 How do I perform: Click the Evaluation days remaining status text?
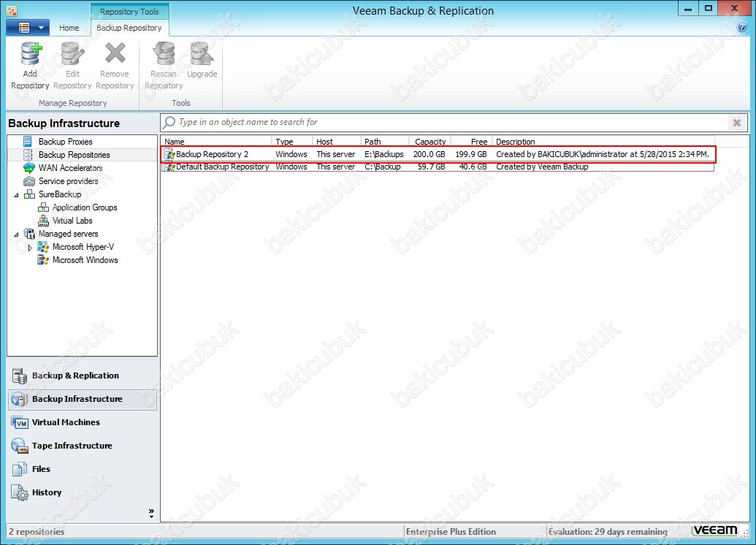pos(608,532)
